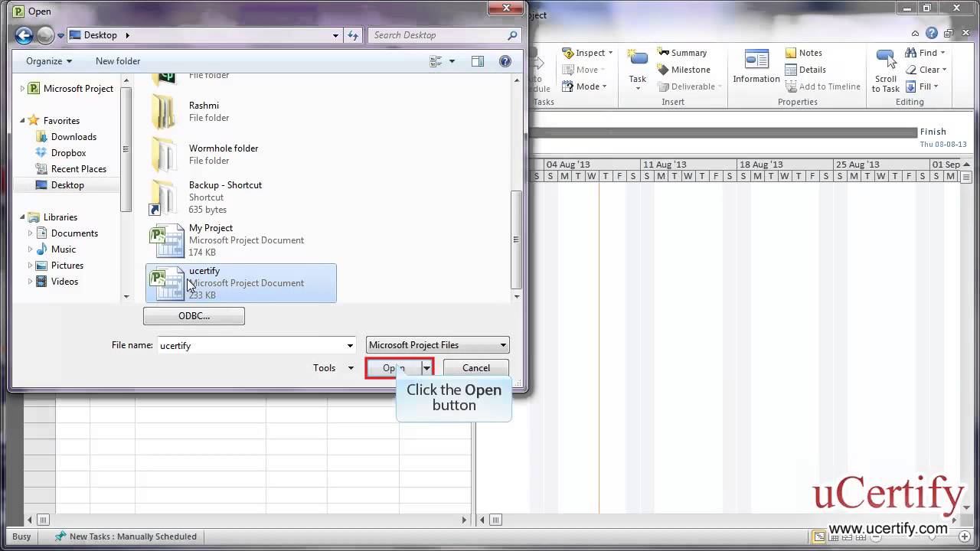Click Scroll to Task

click(x=886, y=70)
